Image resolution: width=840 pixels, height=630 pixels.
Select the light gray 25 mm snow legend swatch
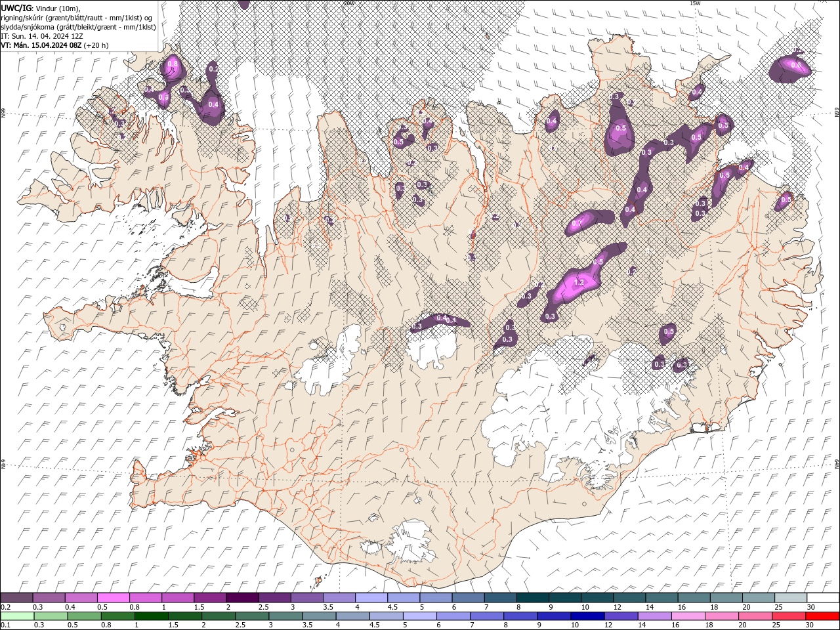(790, 598)
